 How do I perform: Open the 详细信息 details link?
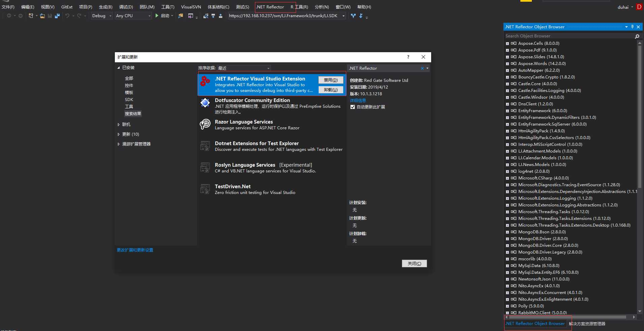click(358, 100)
